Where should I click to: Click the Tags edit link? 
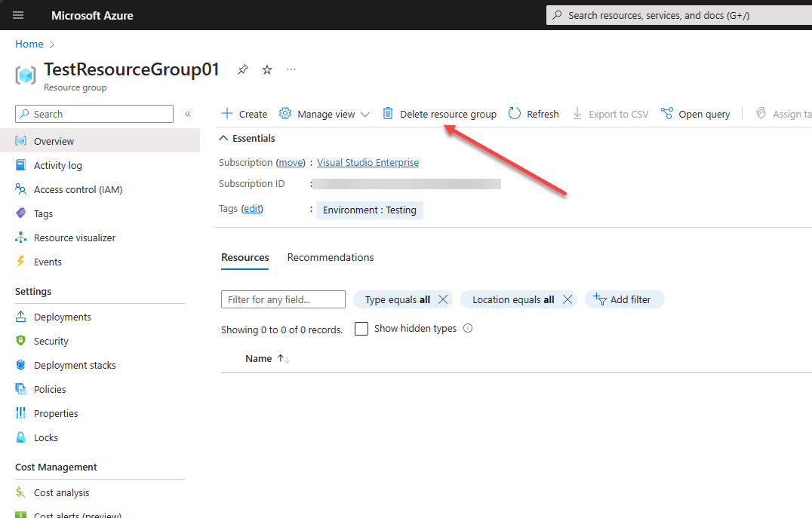tap(252, 209)
